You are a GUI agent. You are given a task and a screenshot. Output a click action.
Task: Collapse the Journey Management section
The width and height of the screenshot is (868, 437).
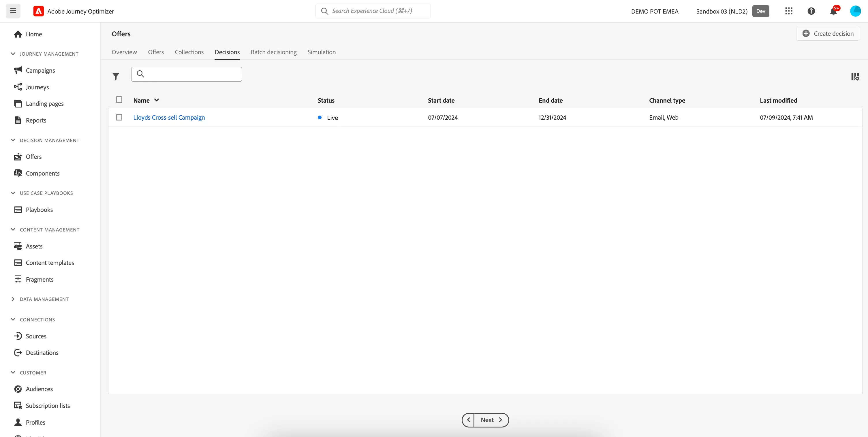pyautogui.click(x=13, y=54)
